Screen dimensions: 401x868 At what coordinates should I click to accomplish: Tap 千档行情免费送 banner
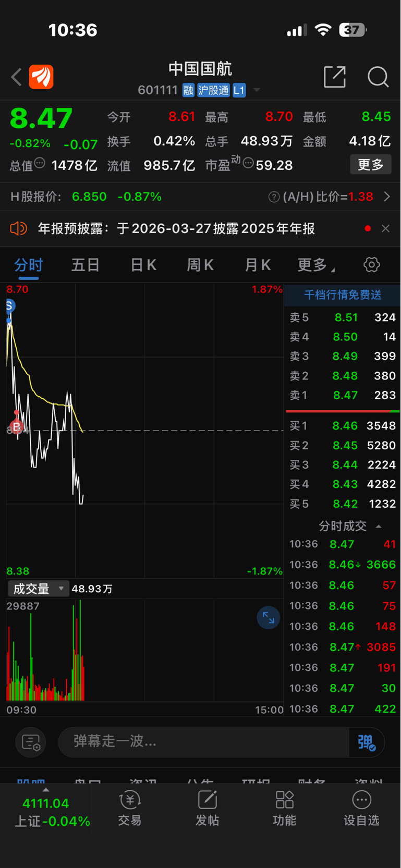click(x=343, y=295)
